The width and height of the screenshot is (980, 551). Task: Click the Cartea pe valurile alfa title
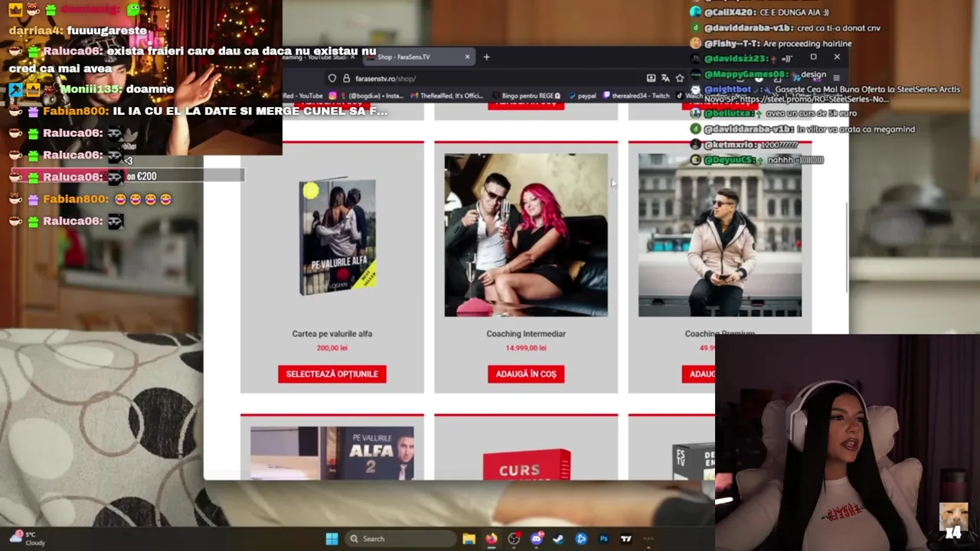(332, 334)
